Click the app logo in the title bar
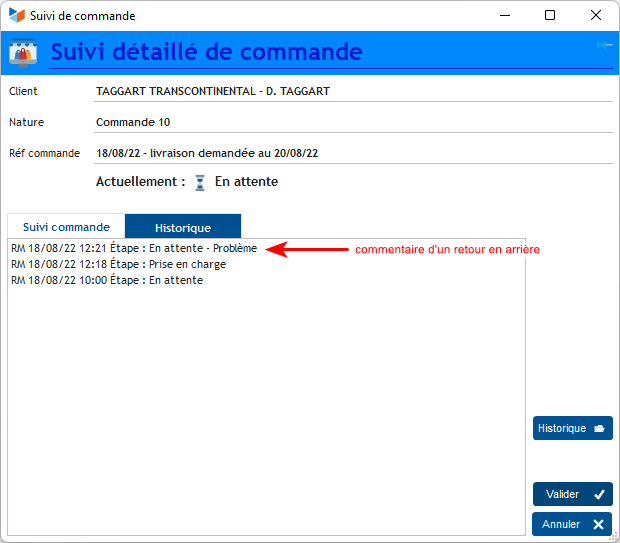Viewport: 620px width, 543px height. tap(17, 16)
